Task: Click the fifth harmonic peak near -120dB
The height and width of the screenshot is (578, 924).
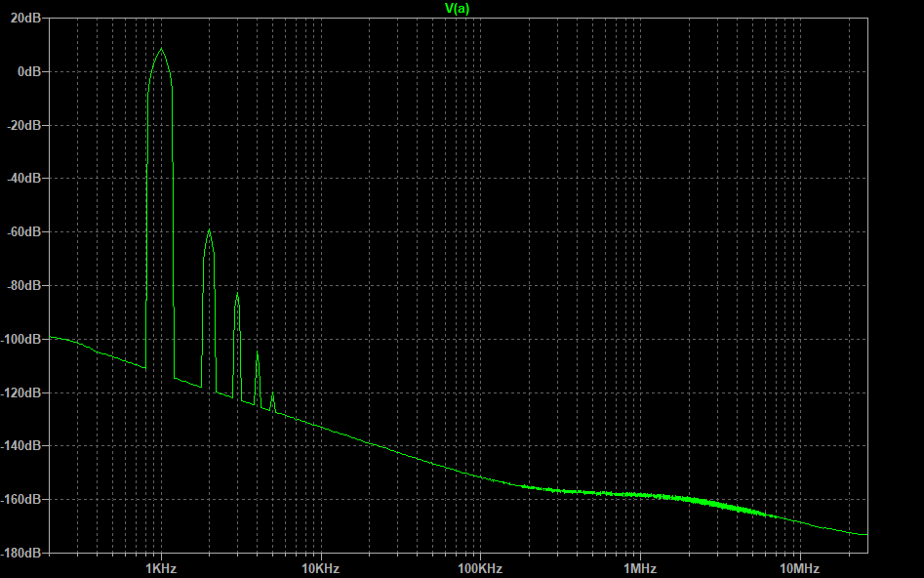Action: tap(272, 392)
